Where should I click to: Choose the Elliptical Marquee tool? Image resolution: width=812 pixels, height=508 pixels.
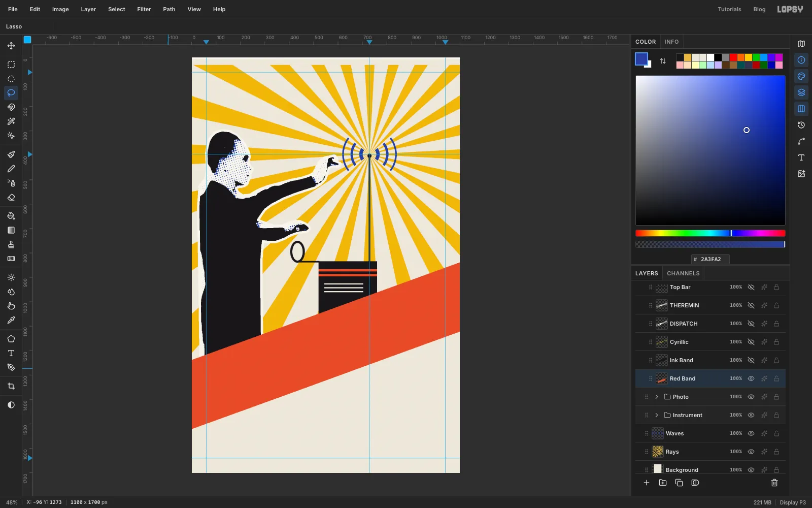point(11,79)
